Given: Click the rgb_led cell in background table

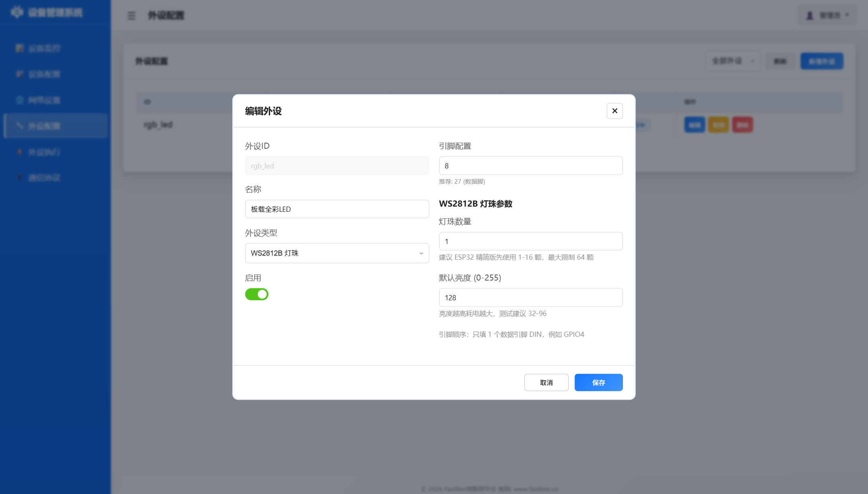Looking at the screenshot, I should (158, 125).
